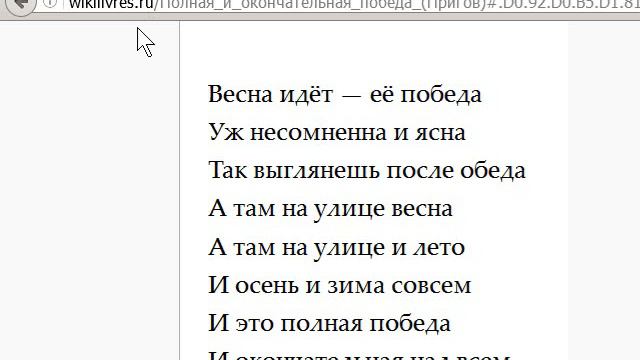Click the line "А там на улице и лето"

[337, 247]
